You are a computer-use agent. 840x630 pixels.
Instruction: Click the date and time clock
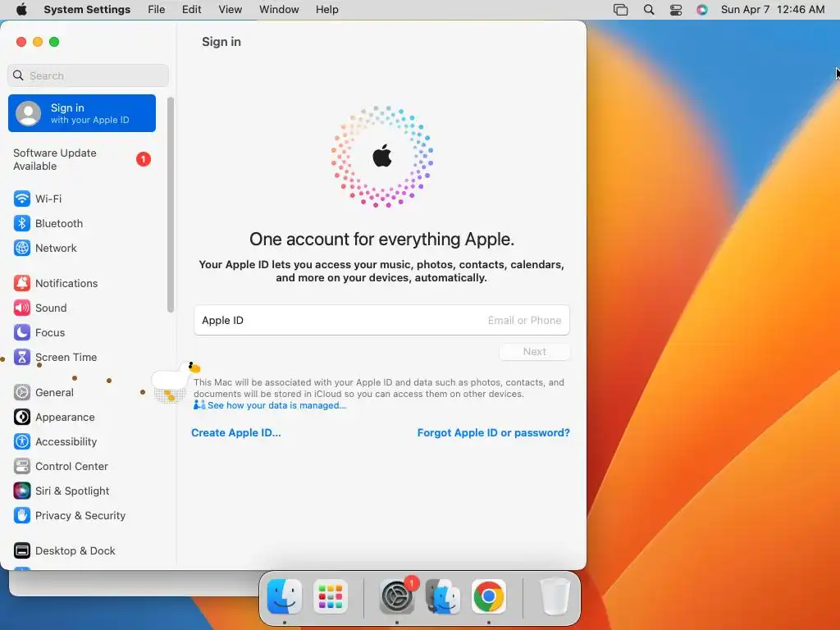(x=773, y=10)
